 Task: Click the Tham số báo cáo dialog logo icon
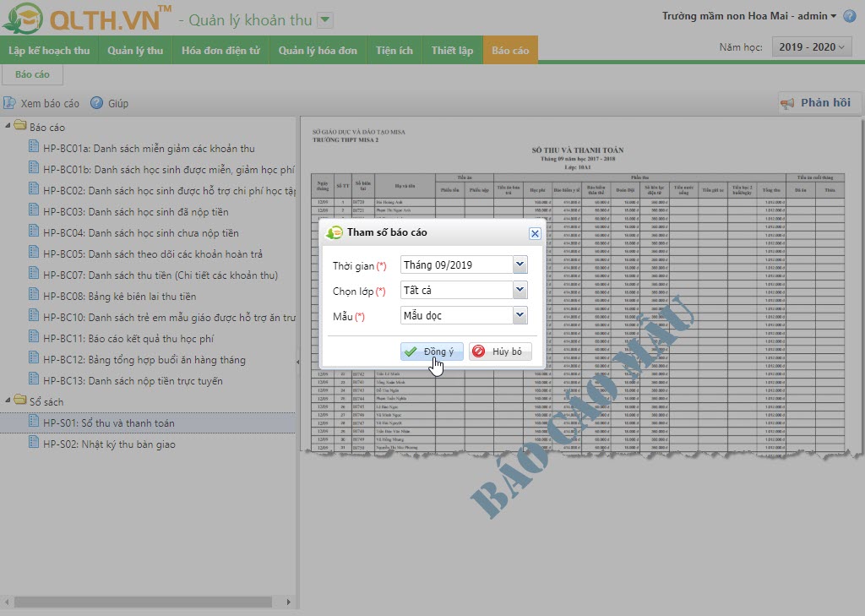pyautogui.click(x=335, y=233)
